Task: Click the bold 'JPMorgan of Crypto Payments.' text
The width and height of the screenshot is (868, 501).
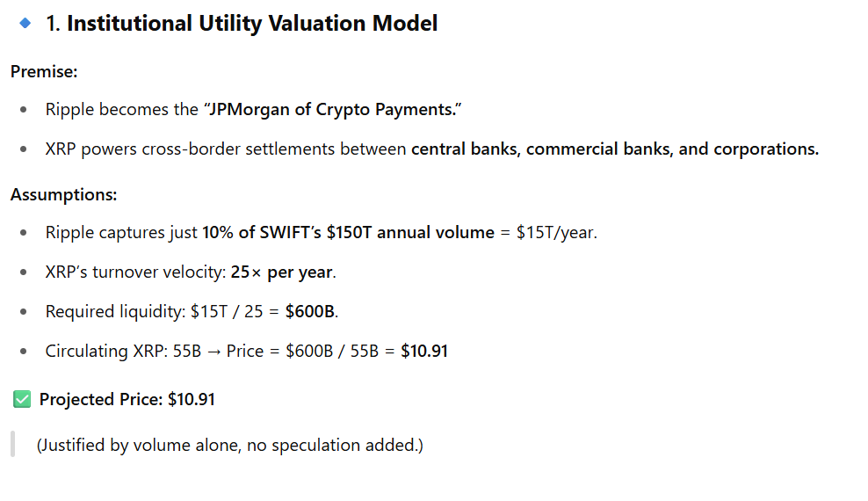Action: tap(333, 110)
